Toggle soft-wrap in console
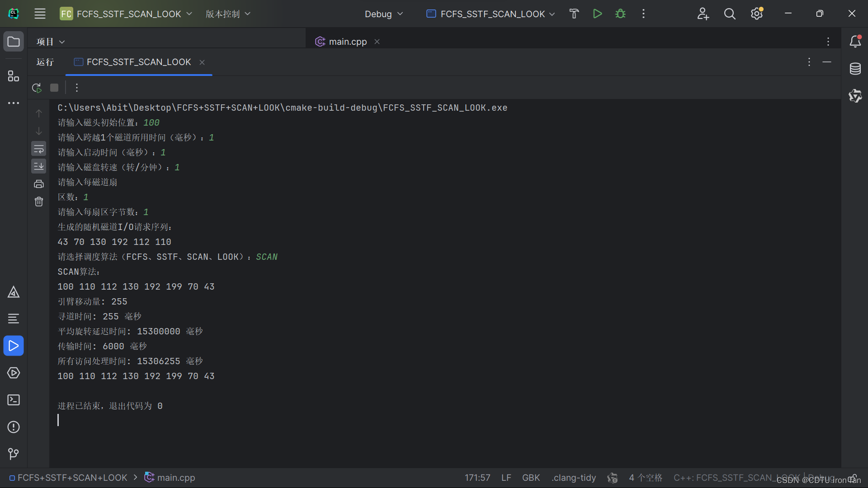The height and width of the screenshot is (488, 868). 39,149
